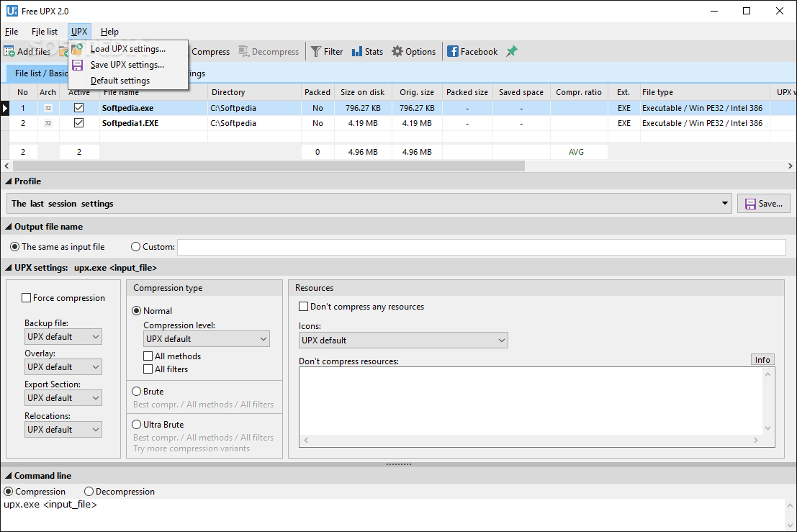Select Compression command line mode
This screenshot has width=797, height=532.
pyautogui.click(x=8, y=492)
